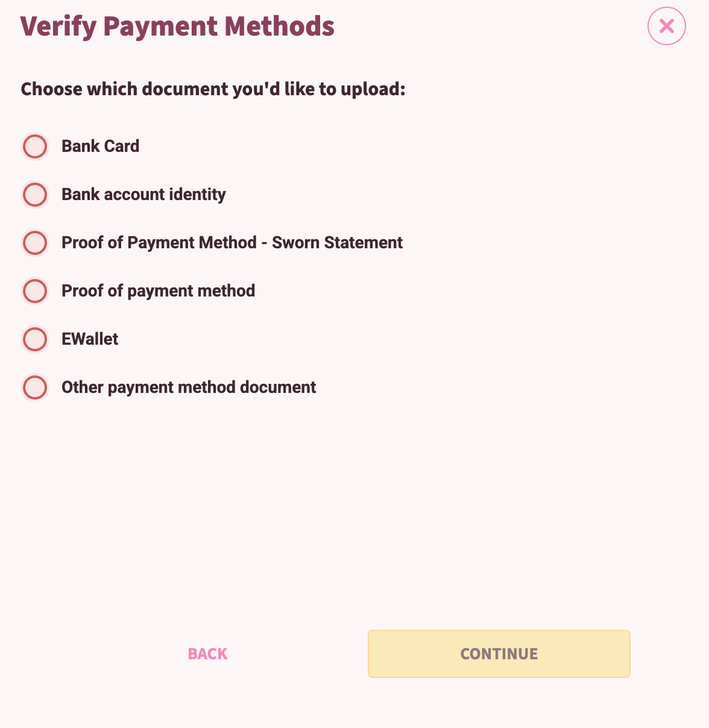Viewport: 709px width, 728px height.
Task: Select the Bank Card radio button
Action: (x=35, y=146)
